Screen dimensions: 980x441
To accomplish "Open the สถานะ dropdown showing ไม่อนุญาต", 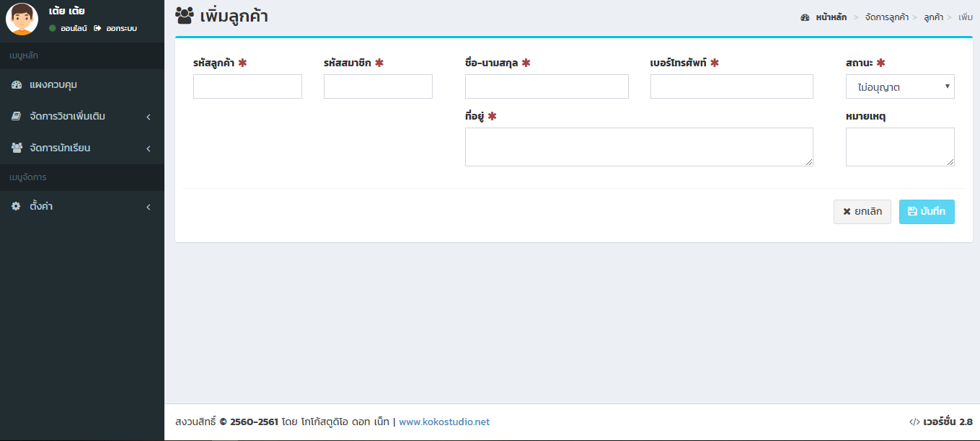I will coord(900,86).
